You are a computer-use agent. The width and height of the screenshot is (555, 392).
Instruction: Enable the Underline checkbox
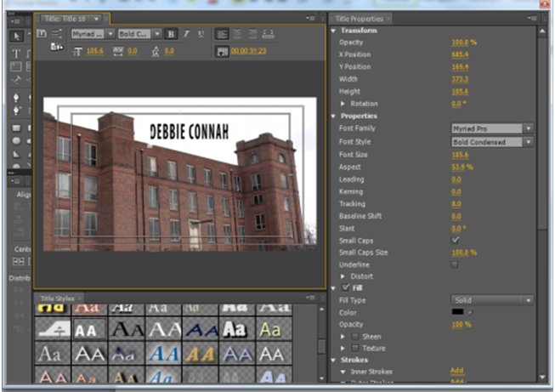click(x=456, y=264)
